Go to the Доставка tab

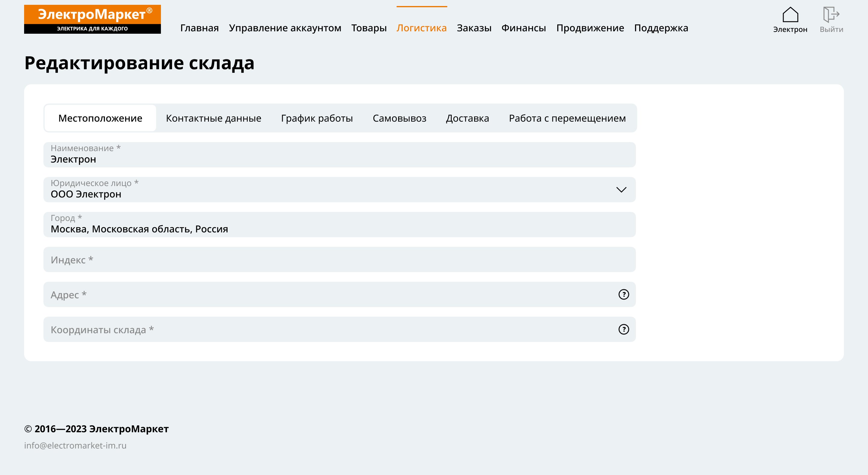coord(467,118)
